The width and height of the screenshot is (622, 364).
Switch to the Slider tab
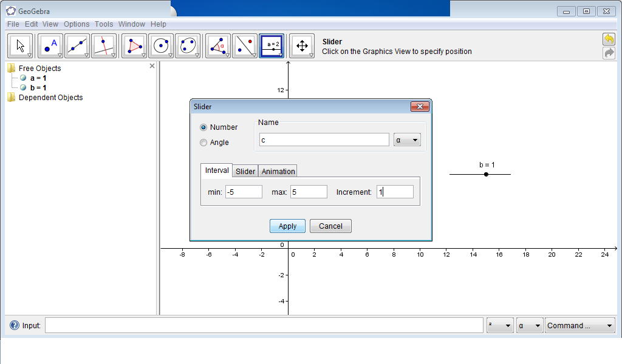pyautogui.click(x=245, y=171)
